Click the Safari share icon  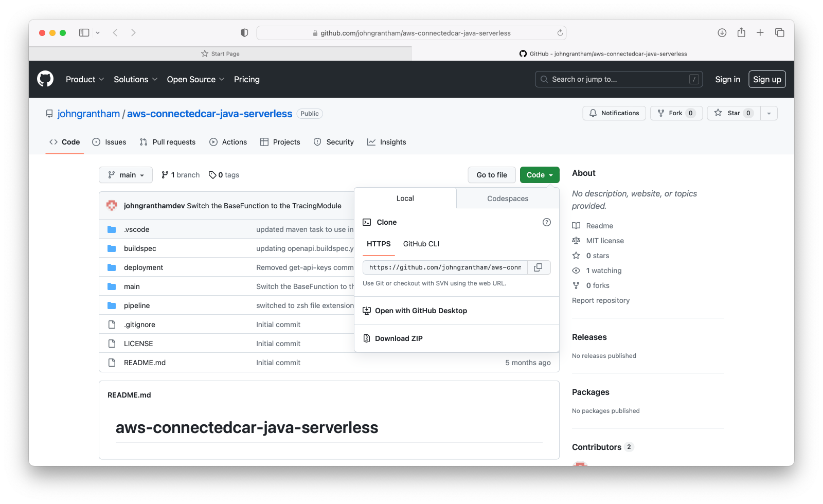pyautogui.click(x=741, y=32)
